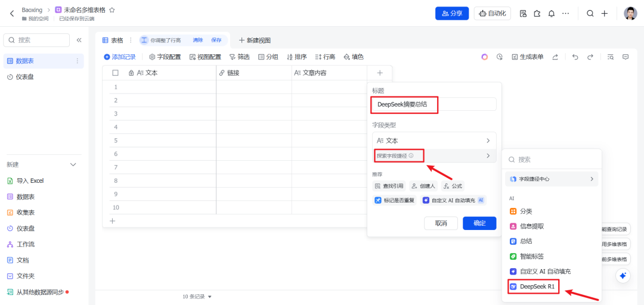Image resolution: width=644 pixels, height=305 pixels.
Task: Collapse the sidebar with double chevron
Action: pyautogui.click(x=79, y=41)
